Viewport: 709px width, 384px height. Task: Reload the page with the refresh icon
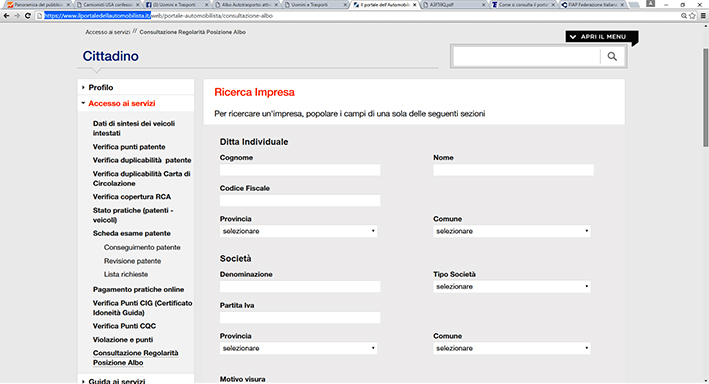coord(28,15)
